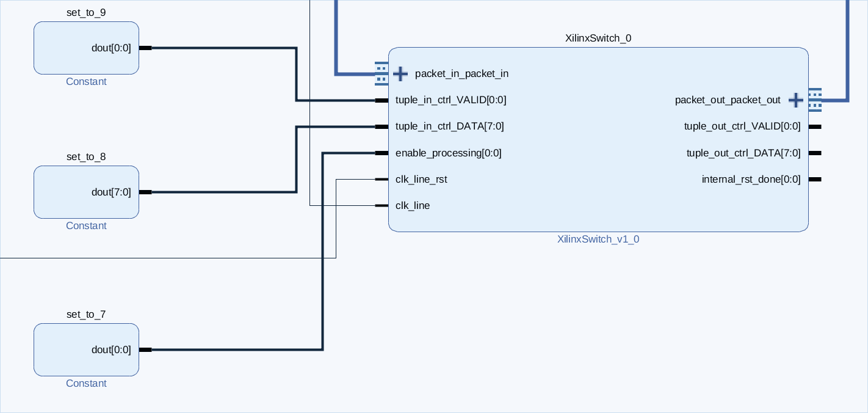The image size is (868, 413).
Task: Select the packet_in_packet_in interface pin icon
Action: coord(381,73)
